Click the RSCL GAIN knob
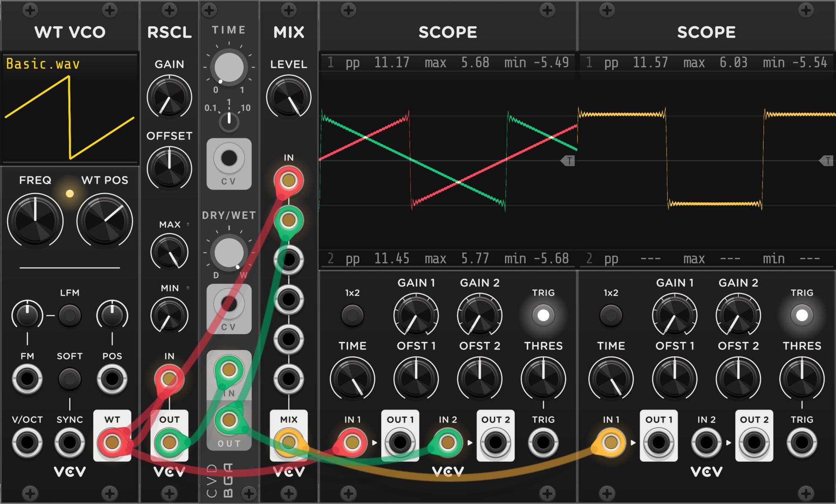 (169, 97)
